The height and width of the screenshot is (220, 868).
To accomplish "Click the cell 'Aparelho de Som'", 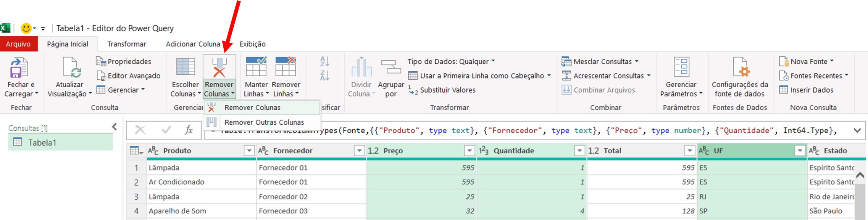I will (201, 211).
